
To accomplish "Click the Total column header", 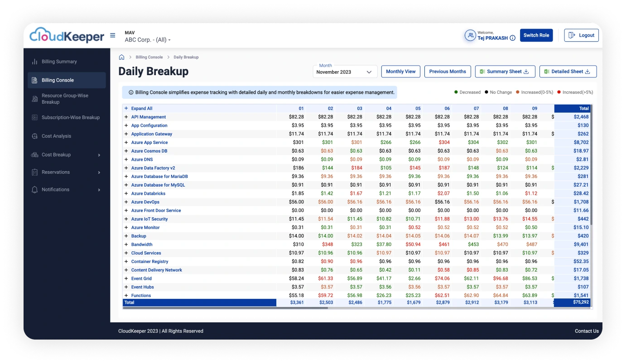I will click(572, 109).
